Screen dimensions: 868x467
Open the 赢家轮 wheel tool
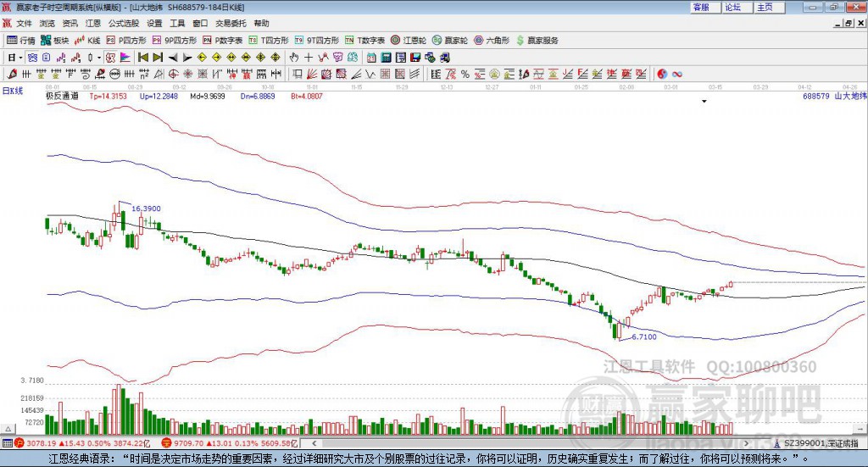click(x=450, y=41)
